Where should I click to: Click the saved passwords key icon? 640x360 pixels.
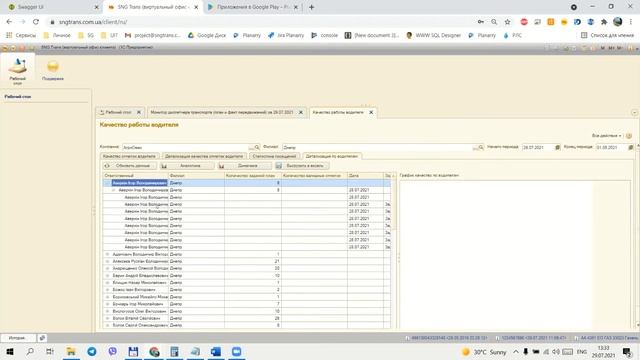[481, 22]
